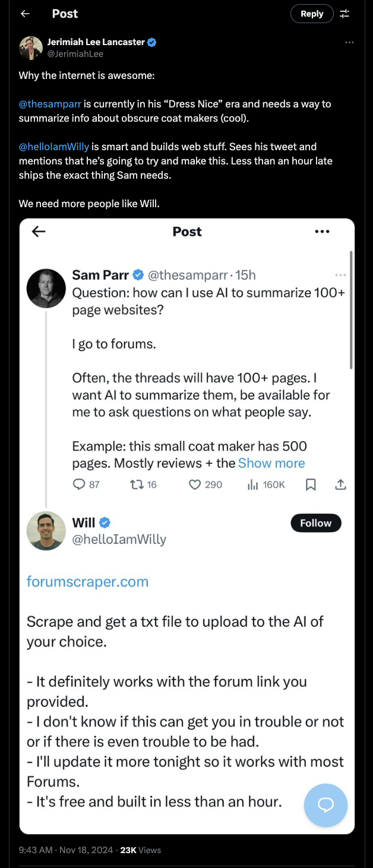Bookmark Sam Parr's tweet

310,484
